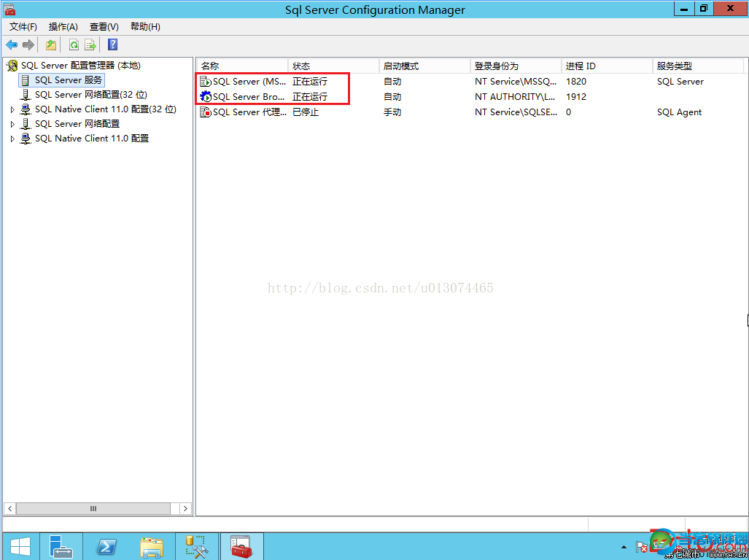Click the Refresh toolbar icon
This screenshot has height=560, width=749.
pyautogui.click(x=74, y=45)
